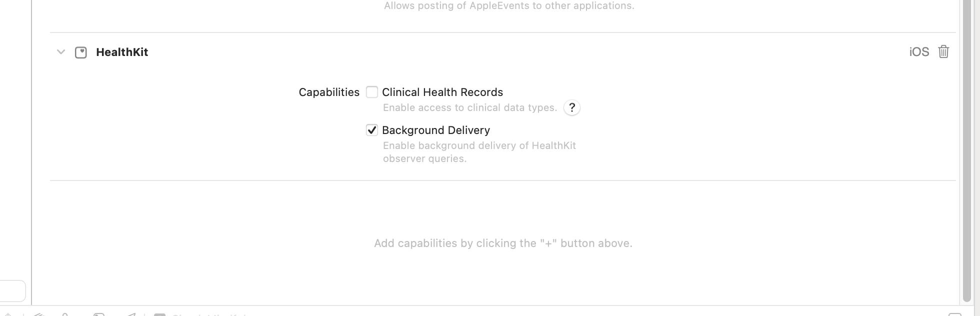Click the partially visible filter field

(12, 291)
